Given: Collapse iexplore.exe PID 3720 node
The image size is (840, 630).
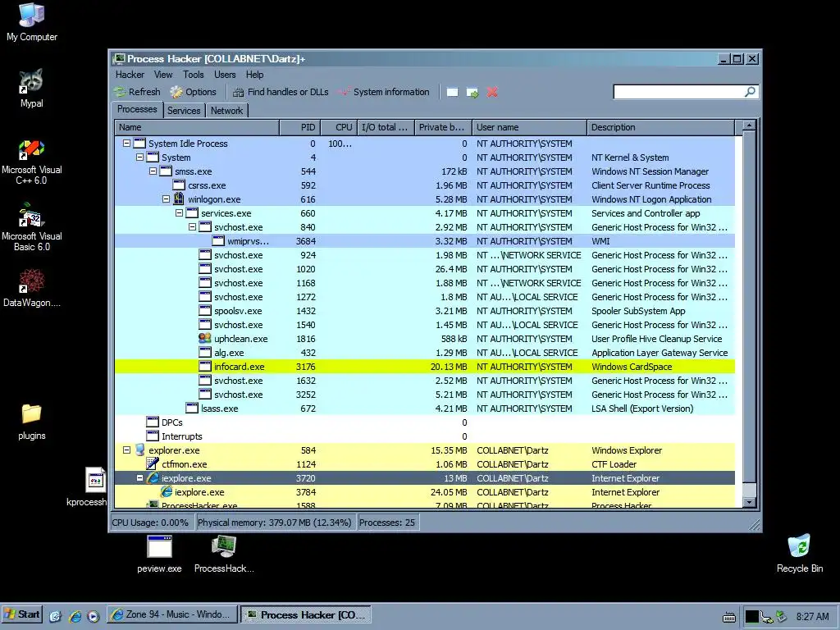Looking at the screenshot, I should click(139, 478).
